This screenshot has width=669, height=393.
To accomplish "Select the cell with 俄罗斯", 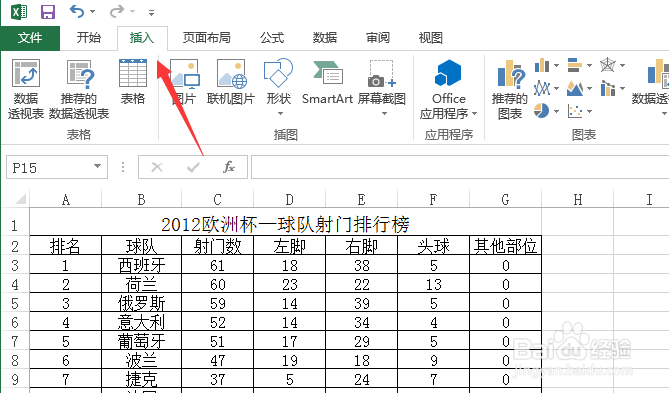I will coord(142,304).
